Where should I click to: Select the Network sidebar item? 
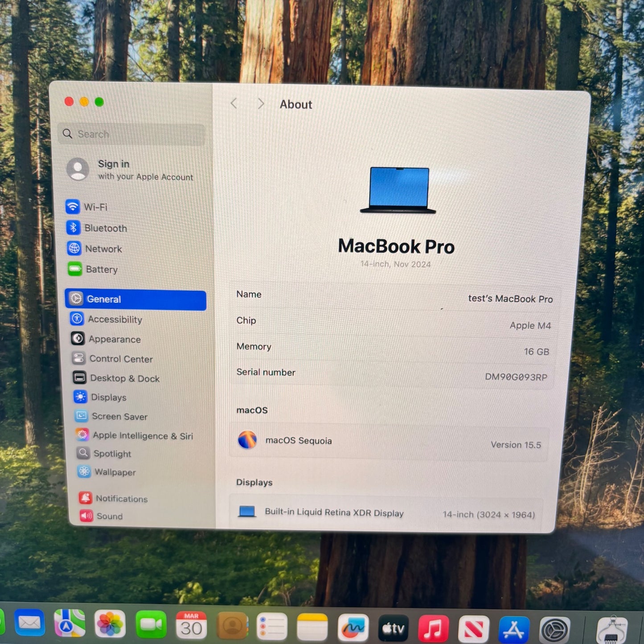(x=103, y=249)
